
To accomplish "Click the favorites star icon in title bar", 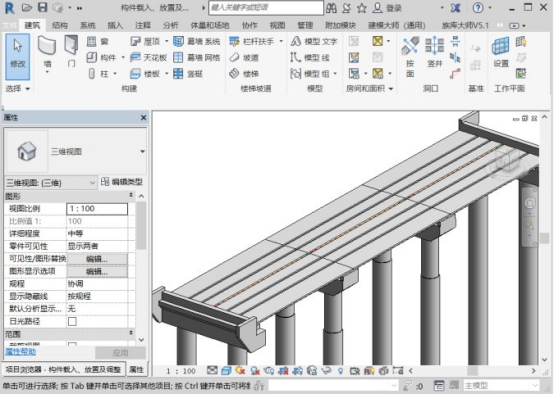I will 361,8.
